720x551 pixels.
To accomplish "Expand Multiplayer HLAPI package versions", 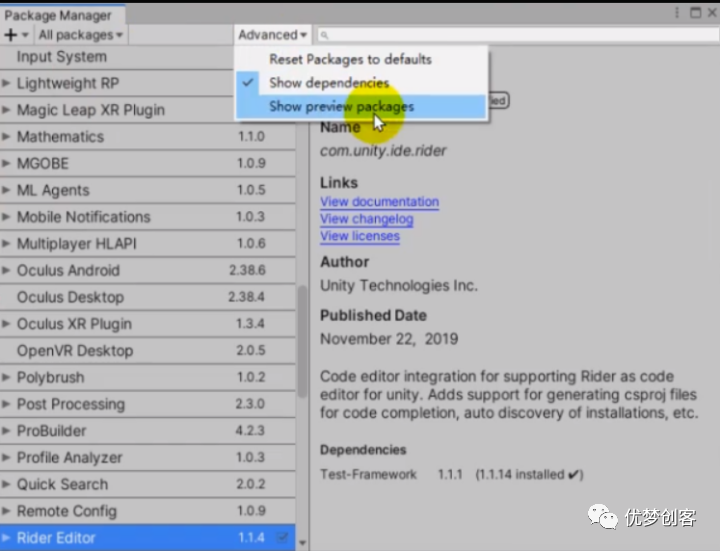I will pos(6,243).
